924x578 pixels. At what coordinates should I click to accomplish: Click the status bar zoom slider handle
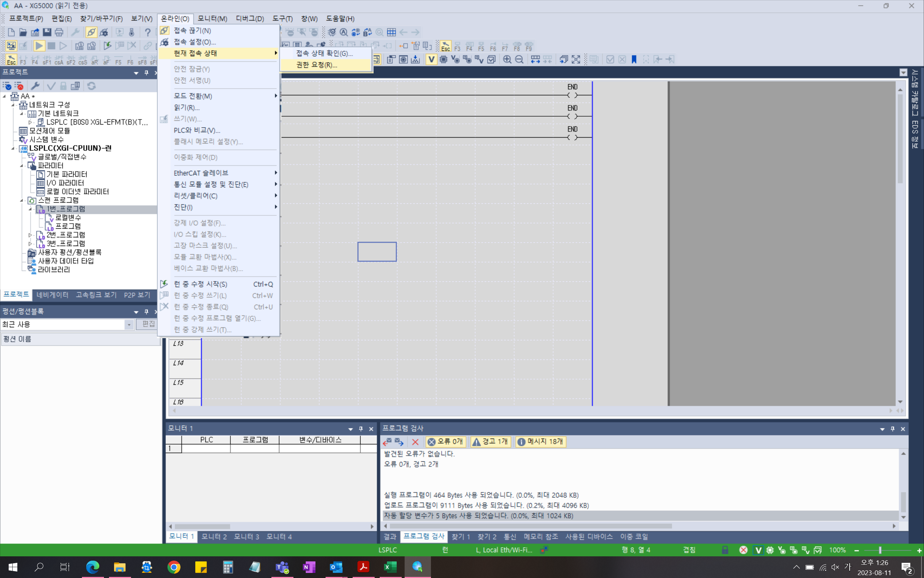click(x=880, y=550)
